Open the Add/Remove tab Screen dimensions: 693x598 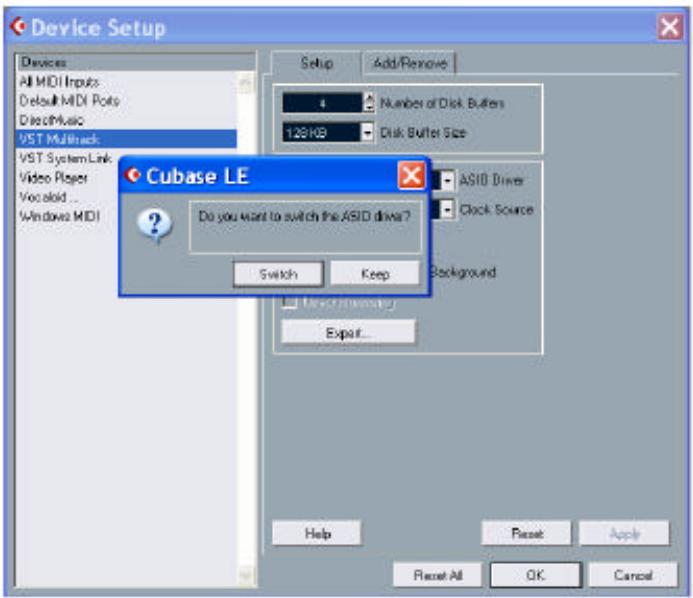(410, 64)
